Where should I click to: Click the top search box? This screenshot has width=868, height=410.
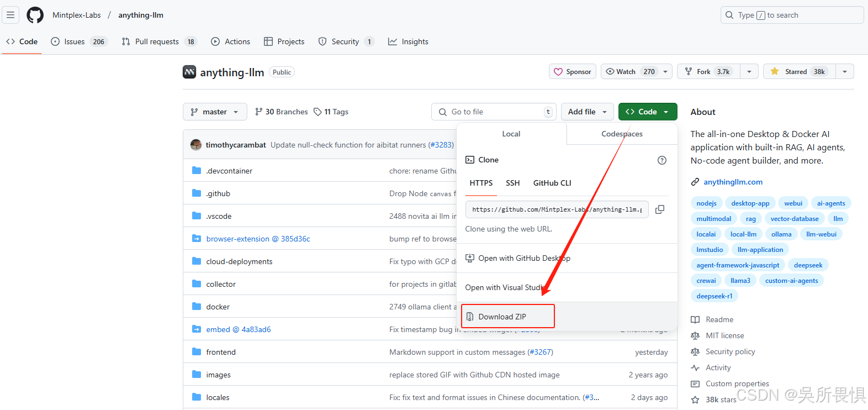(x=792, y=15)
